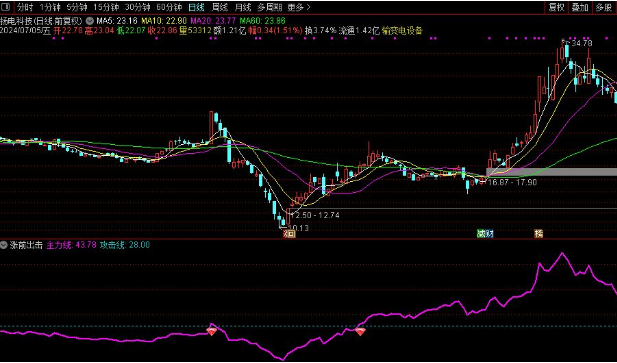Image resolution: width=617 pixels, height=363 pixels.
Task: Expand the 涨前出击 indicator dropdown arrow
Action: (4, 245)
